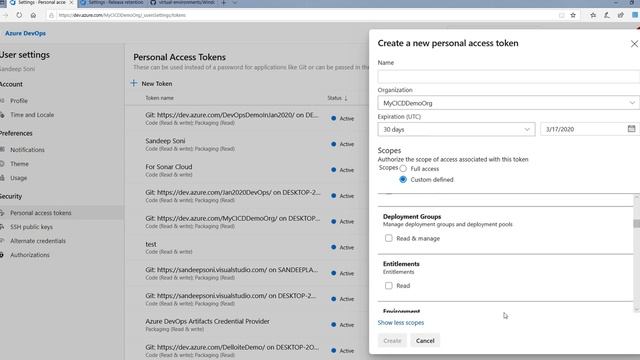Viewport: 640px width, 360px height.
Task: Open Alternate credentials page
Action: point(38,241)
